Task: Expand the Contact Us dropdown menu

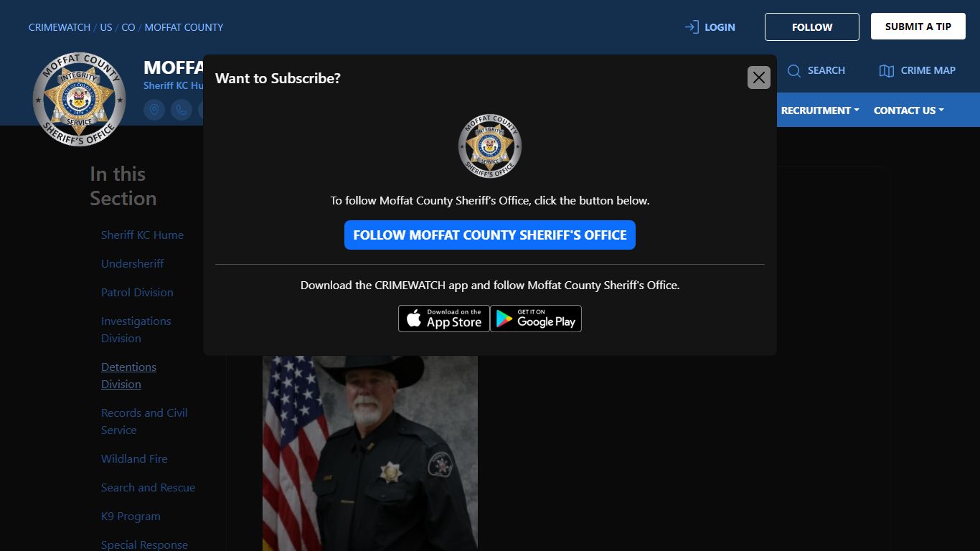Action: (x=909, y=110)
